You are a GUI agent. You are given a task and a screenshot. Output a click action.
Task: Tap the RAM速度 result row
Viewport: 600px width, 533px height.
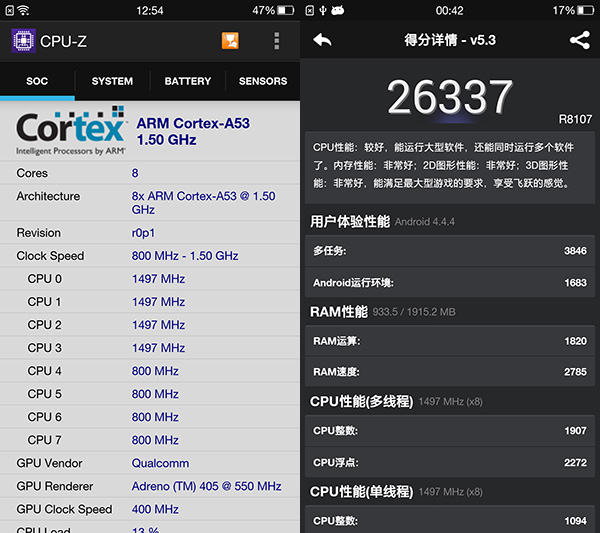[x=449, y=372]
